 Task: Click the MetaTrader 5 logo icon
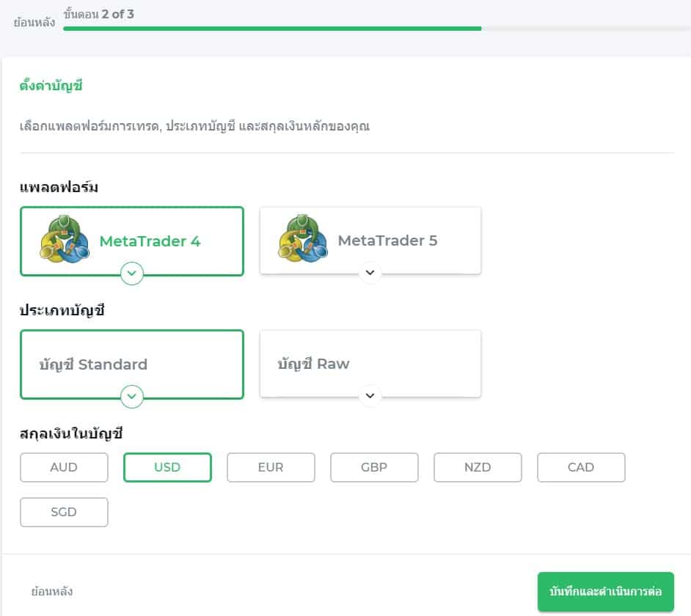click(x=303, y=238)
